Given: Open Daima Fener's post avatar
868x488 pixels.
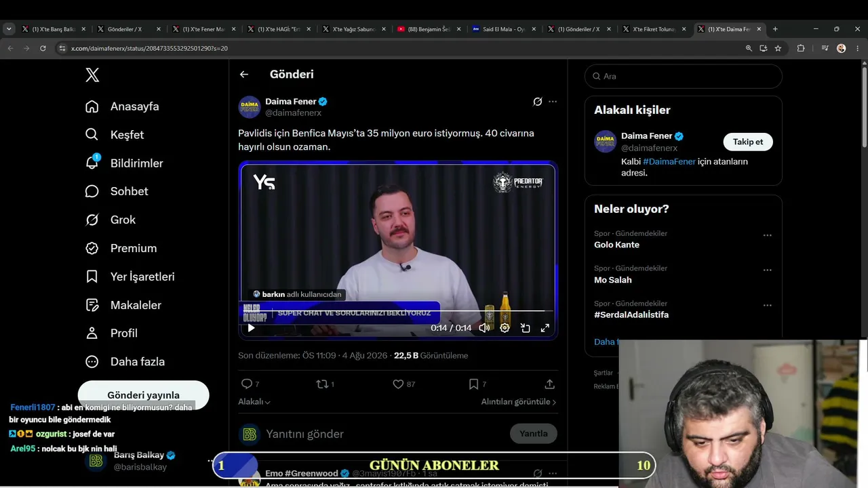Looking at the screenshot, I should point(250,107).
